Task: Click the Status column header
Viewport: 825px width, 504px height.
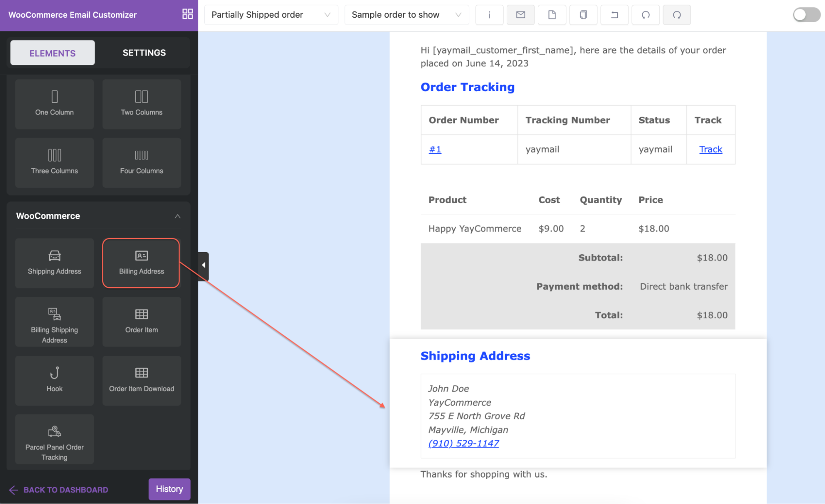Action: pyautogui.click(x=654, y=120)
